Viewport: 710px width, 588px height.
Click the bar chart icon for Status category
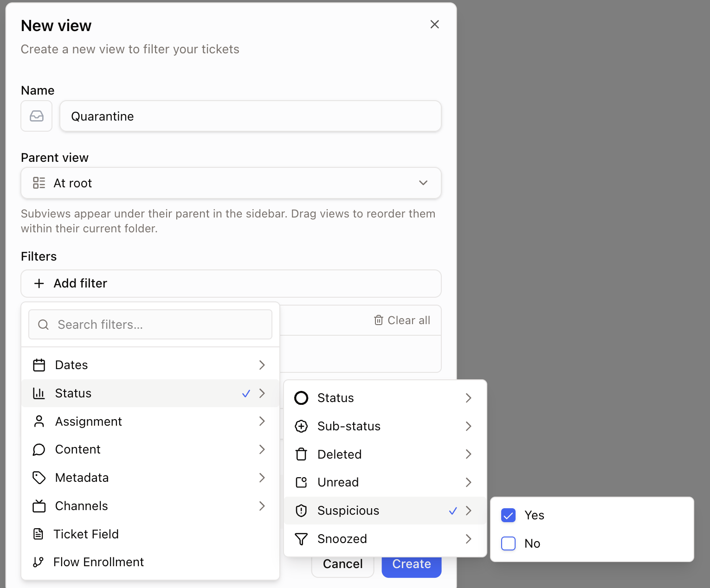tap(39, 393)
